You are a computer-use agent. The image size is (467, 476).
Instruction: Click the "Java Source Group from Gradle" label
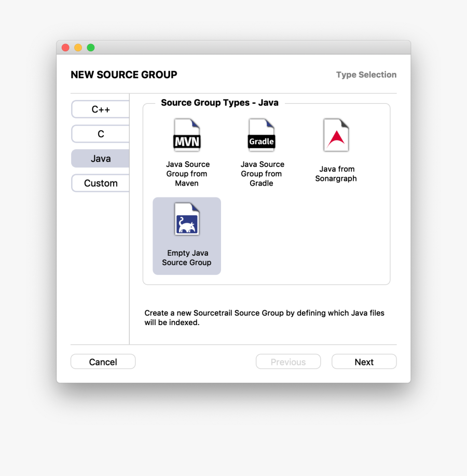coord(262,174)
